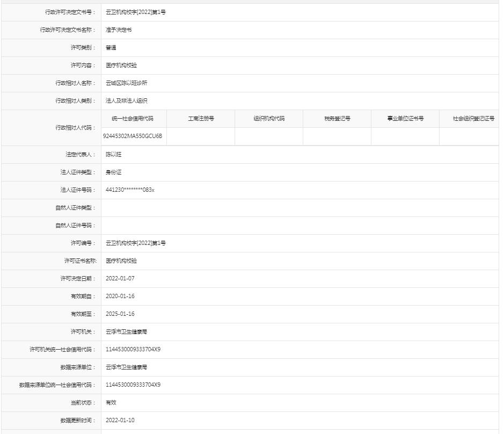504x434 pixels.
Task: Click the 法人及非法人组织 category value
Action: click(126, 101)
